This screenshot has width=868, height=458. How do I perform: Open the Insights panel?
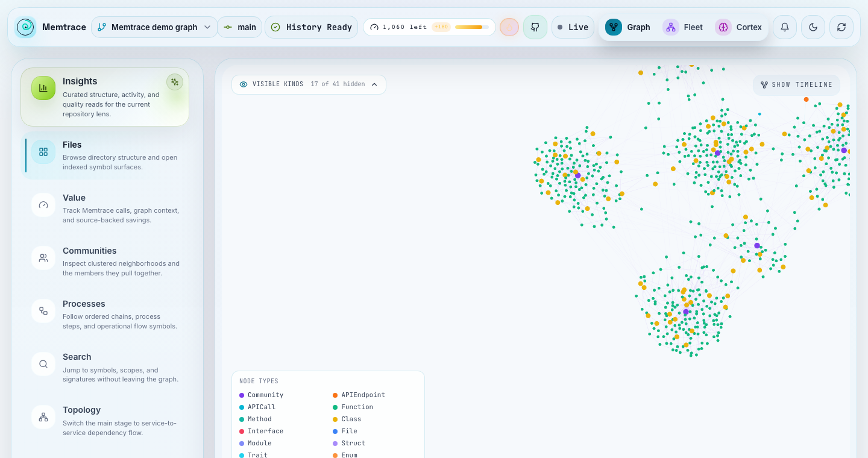point(105,97)
